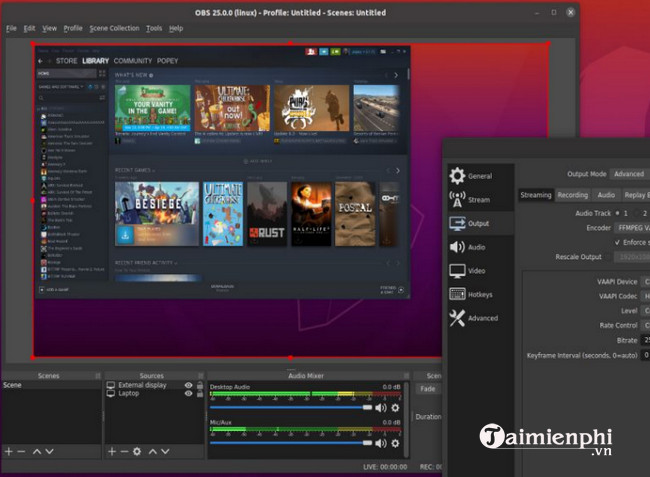Switch to the Streaming tab
Viewport: 650px width, 477px height.
tap(536, 195)
